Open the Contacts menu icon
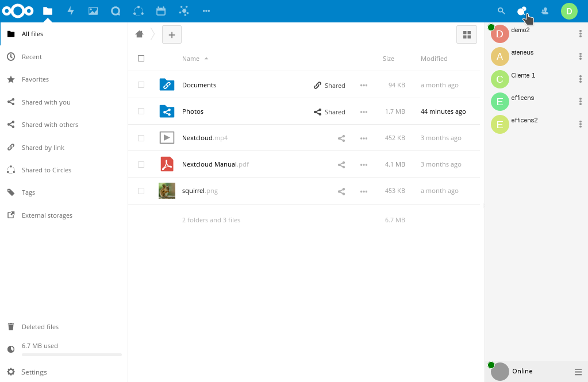The width and height of the screenshot is (588, 382). pos(545,11)
